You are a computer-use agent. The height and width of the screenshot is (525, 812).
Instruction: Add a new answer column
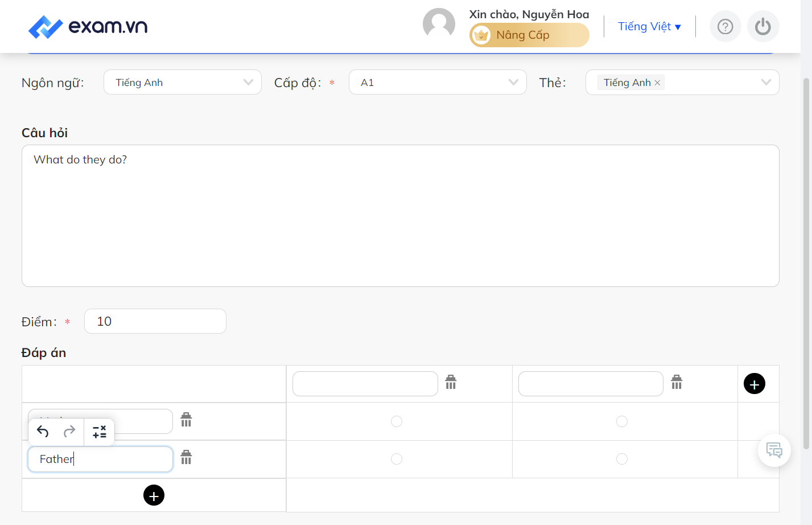pyautogui.click(x=755, y=384)
